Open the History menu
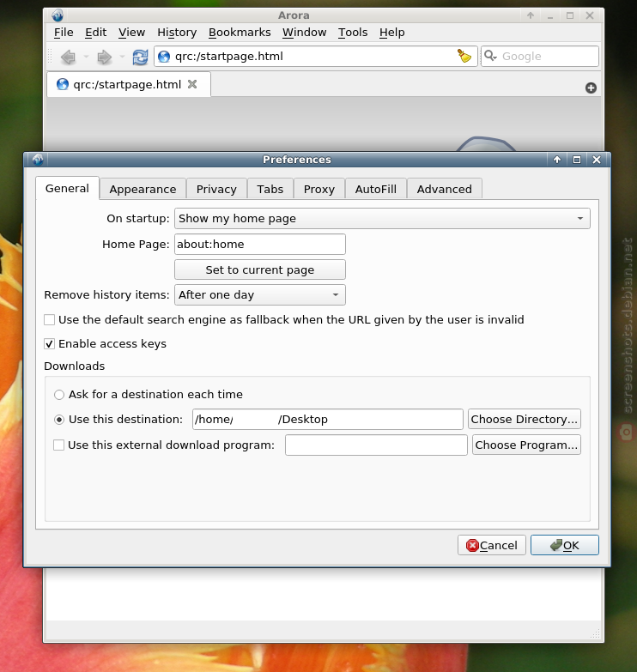Viewport: 637px width, 672px height. [177, 33]
